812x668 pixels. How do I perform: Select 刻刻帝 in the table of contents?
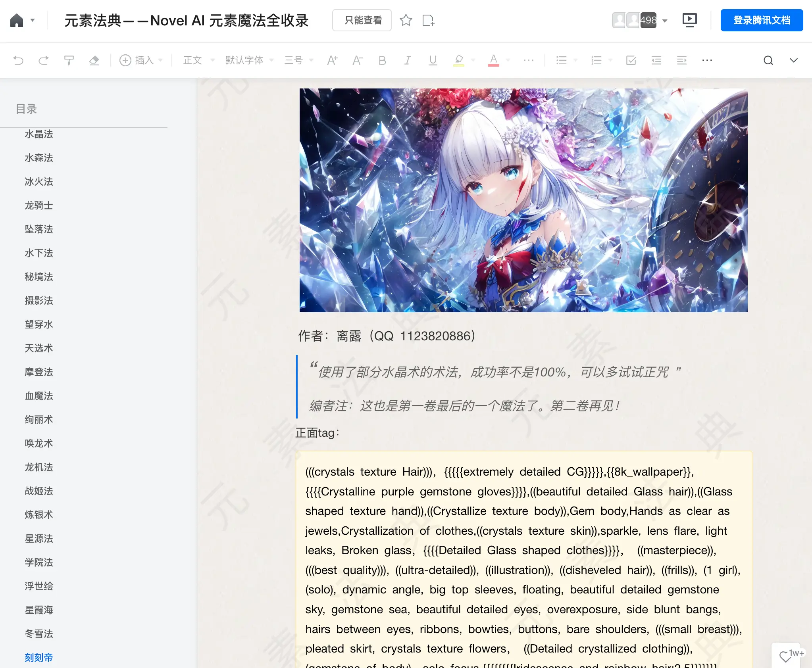tap(39, 657)
